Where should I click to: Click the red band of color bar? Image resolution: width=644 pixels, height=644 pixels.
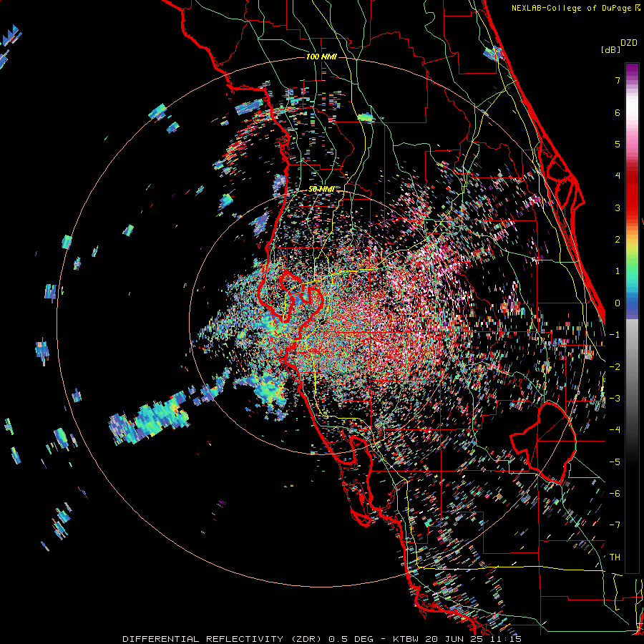[632, 191]
